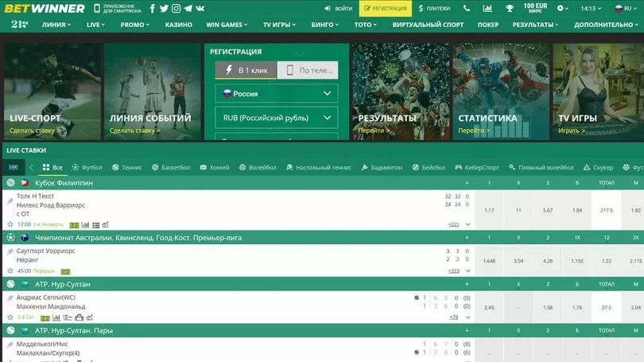
Task: Open the Live menu
Action: click(95, 25)
